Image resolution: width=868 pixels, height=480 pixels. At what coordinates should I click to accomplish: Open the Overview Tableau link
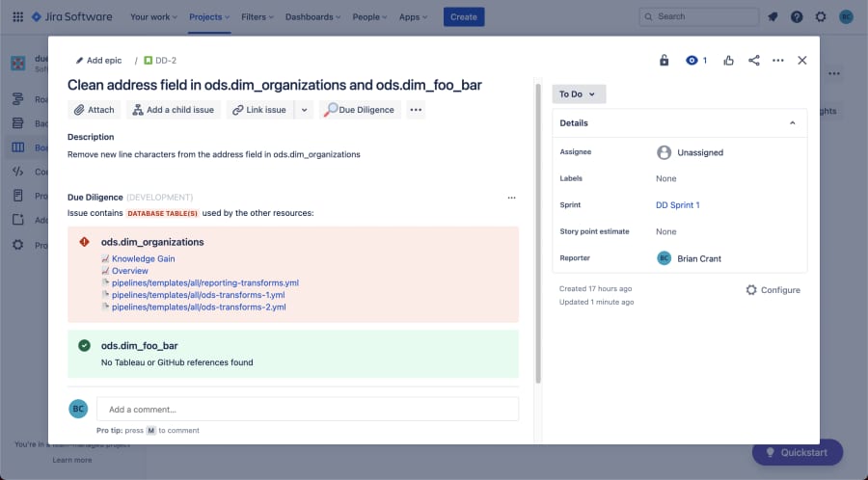[x=130, y=271]
